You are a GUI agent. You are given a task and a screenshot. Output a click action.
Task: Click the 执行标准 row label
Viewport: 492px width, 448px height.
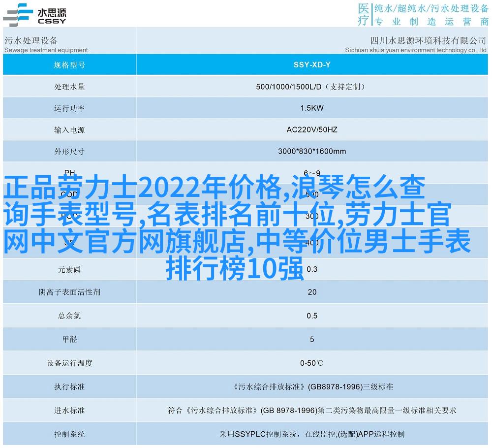[x=69, y=387]
